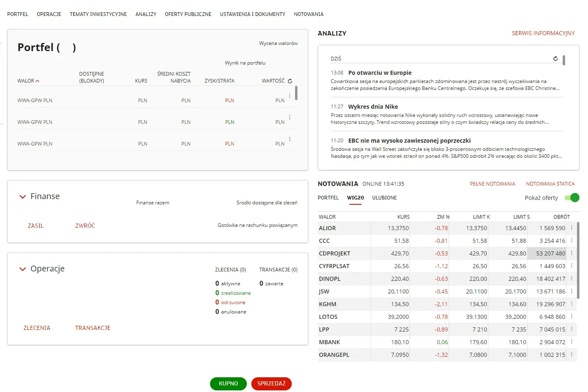Toggle the Pokaż oferty switch
This screenshot has height=392, width=588.
tap(572, 198)
